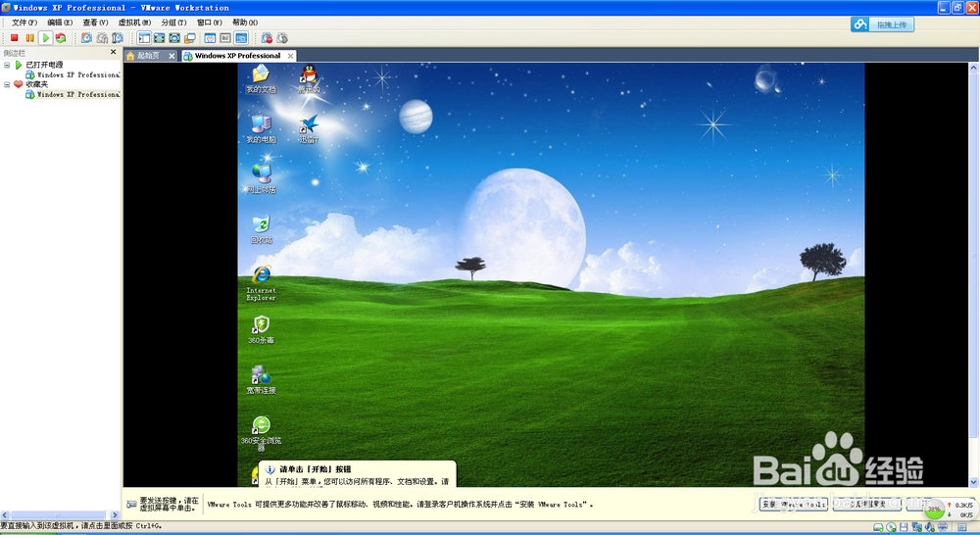The width and height of the screenshot is (980, 535).
Task: Switch to full screen mode icon
Action: click(160, 38)
